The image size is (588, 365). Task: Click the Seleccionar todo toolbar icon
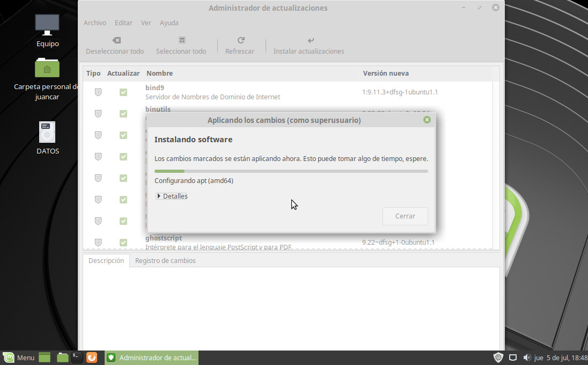(x=182, y=41)
